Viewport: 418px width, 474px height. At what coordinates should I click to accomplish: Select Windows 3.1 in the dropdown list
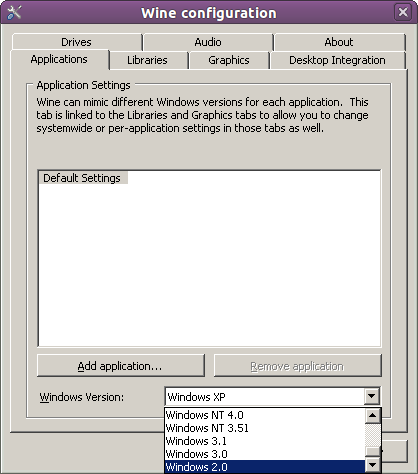[x=265, y=441]
